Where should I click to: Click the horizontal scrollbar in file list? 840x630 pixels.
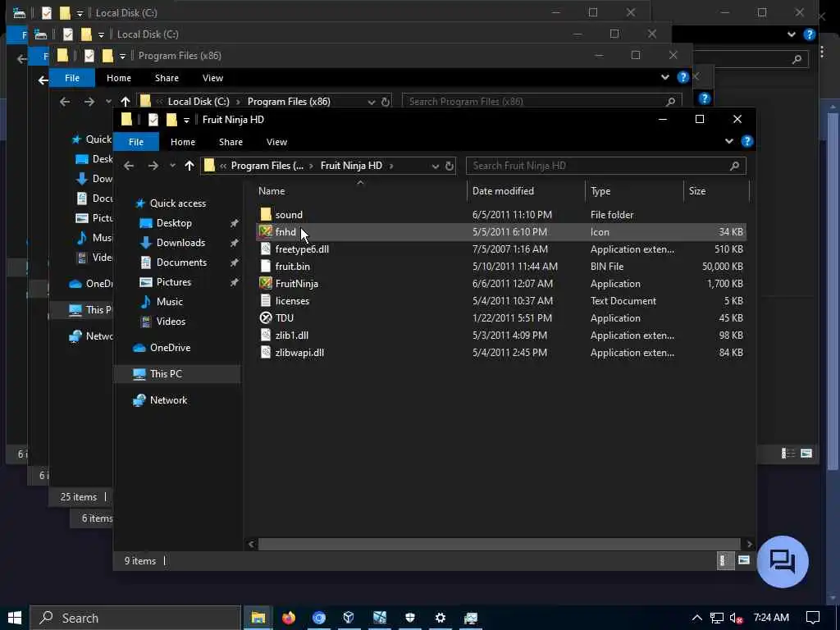[x=499, y=545]
